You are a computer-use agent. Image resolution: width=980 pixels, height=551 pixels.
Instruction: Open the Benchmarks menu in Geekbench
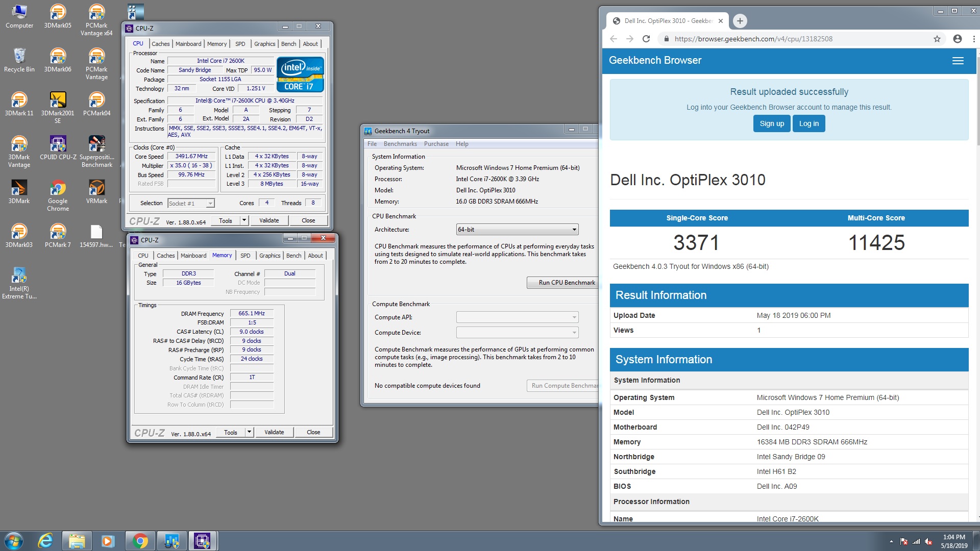click(x=400, y=144)
